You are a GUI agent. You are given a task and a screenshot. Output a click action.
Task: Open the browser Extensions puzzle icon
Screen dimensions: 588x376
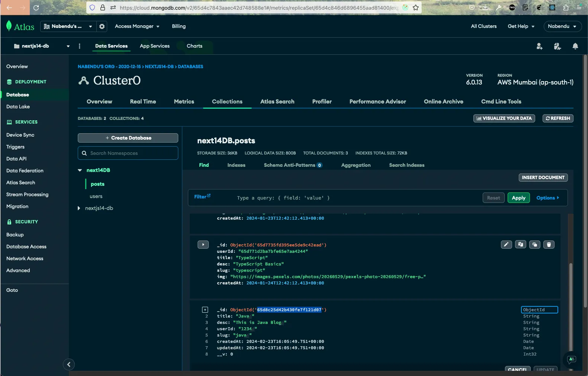[566, 7]
